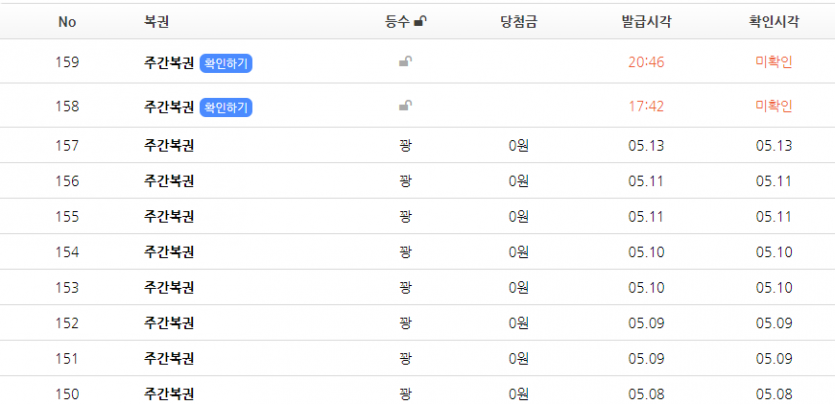The width and height of the screenshot is (835, 405).
Task: Click the 0원 prize in row 155
Action: [518, 217]
